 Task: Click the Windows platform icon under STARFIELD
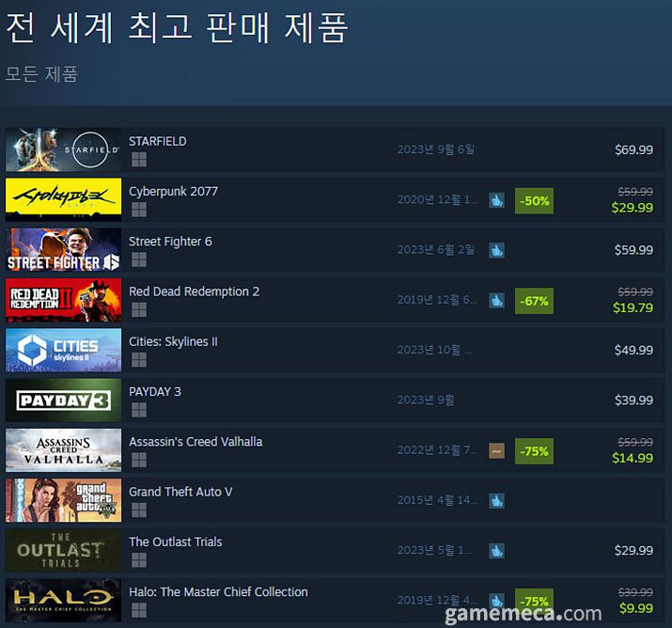(x=139, y=160)
